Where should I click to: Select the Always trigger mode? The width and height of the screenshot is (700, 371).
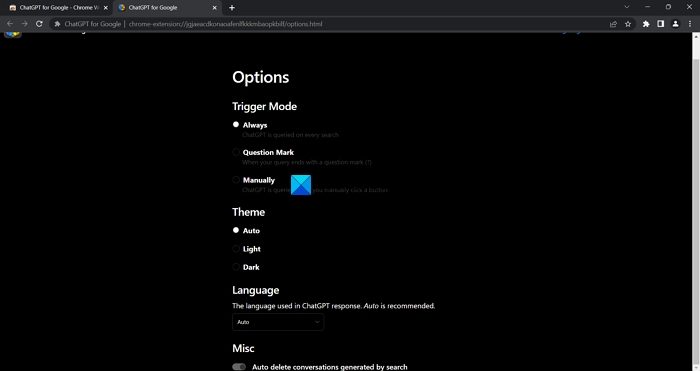[x=236, y=125]
